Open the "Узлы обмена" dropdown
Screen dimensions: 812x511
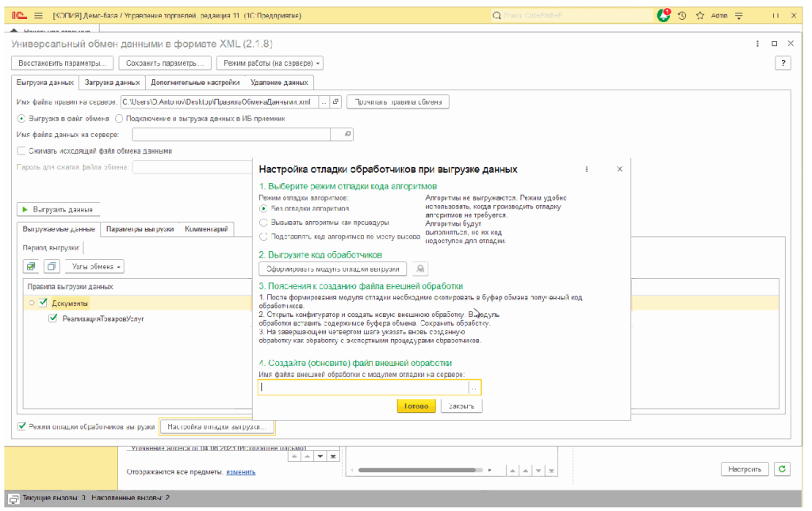pos(94,266)
